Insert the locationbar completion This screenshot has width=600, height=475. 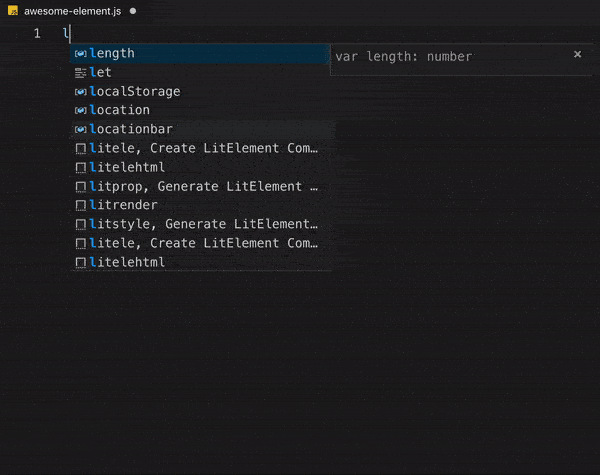click(x=131, y=129)
